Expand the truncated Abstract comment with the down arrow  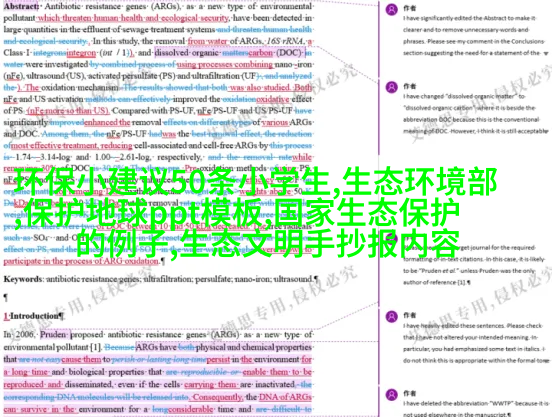coord(546,54)
